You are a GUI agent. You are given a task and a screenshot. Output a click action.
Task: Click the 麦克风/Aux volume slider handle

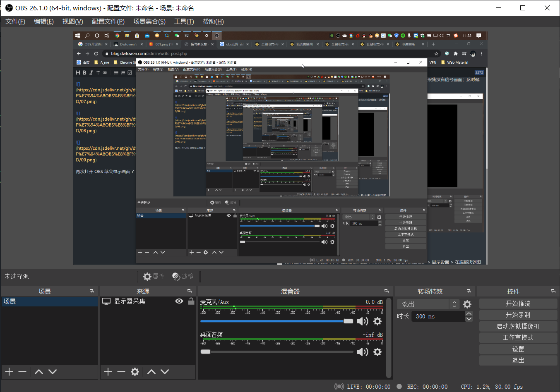(x=348, y=321)
